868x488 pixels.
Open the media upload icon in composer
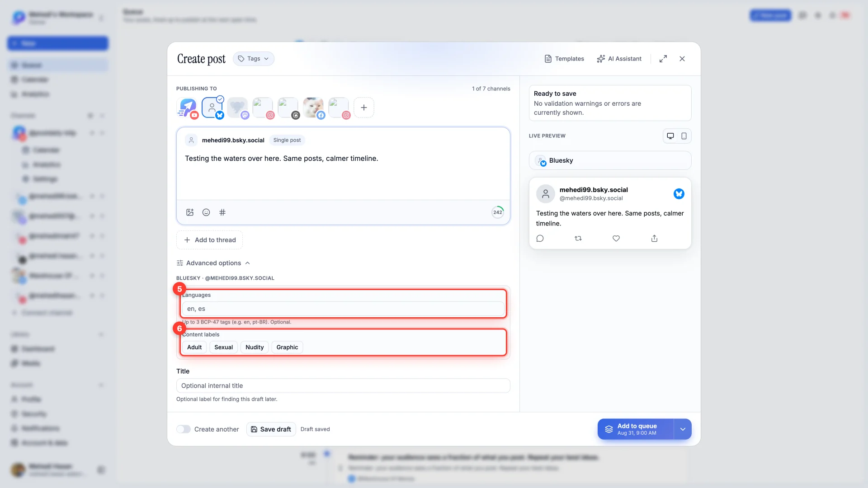[x=190, y=212]
